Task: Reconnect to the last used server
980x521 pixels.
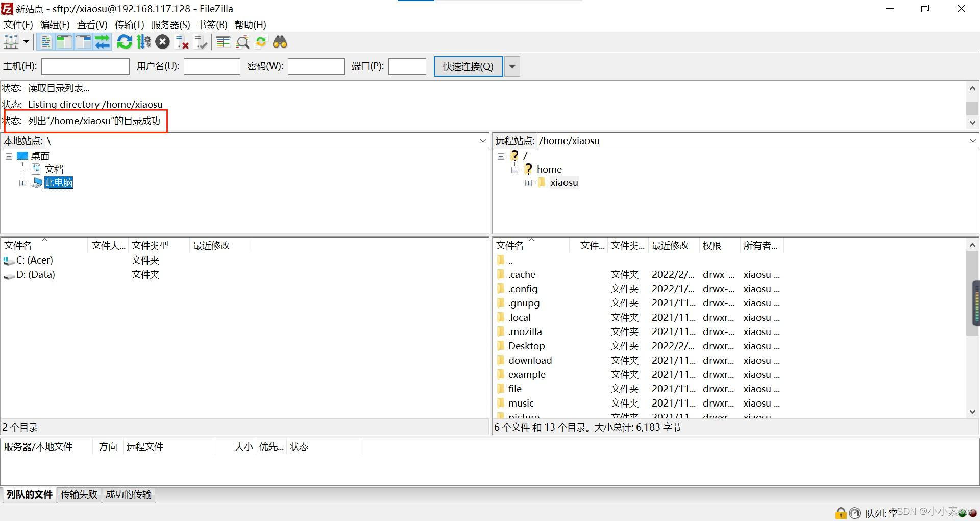Action: coord(201,41)
